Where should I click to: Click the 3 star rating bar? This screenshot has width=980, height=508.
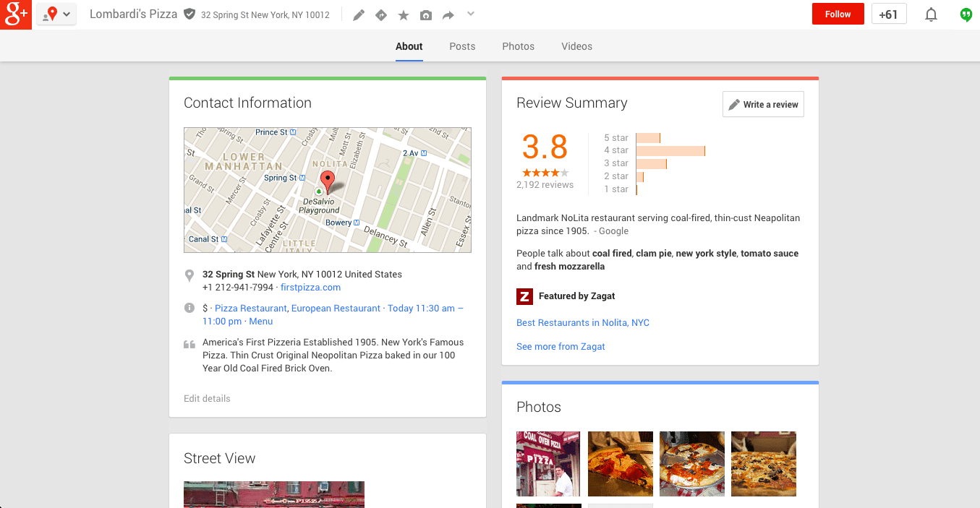[651, 163]
